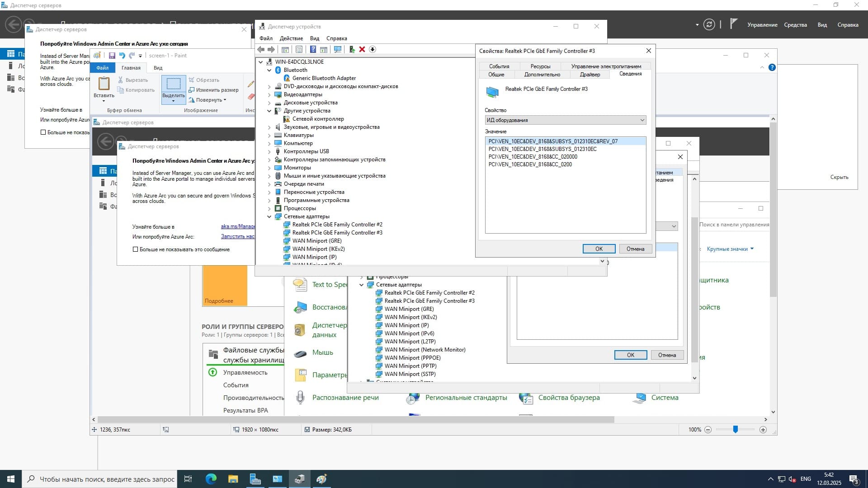
Task: Open Управление menu in Server Manager
Action: tap(762, 25)
